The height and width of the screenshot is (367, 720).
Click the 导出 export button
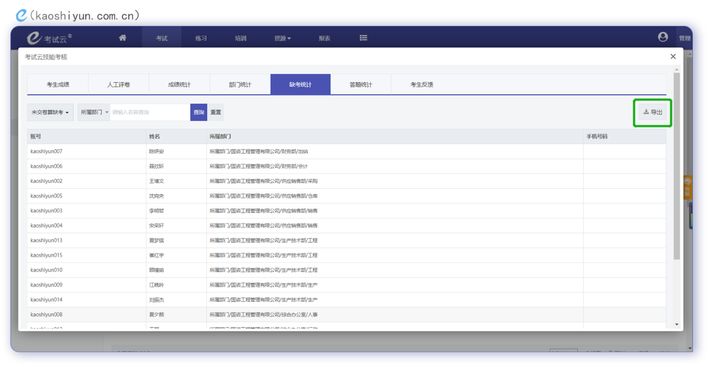[x=652, y=112]
